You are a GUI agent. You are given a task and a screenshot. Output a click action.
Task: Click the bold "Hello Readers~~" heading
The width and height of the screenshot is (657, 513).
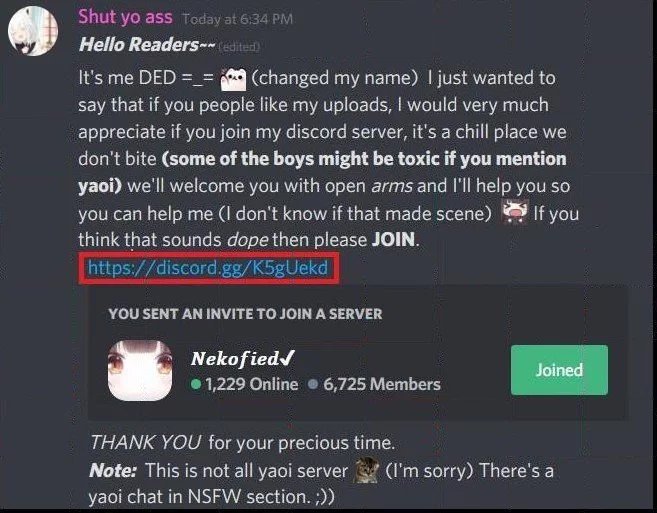[147, 44]
